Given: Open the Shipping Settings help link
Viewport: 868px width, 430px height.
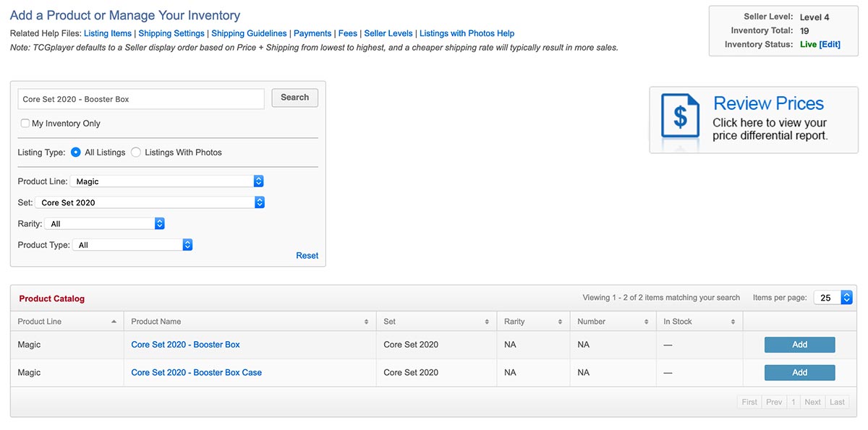Looking at the screenshot, I should coord(171,33).
